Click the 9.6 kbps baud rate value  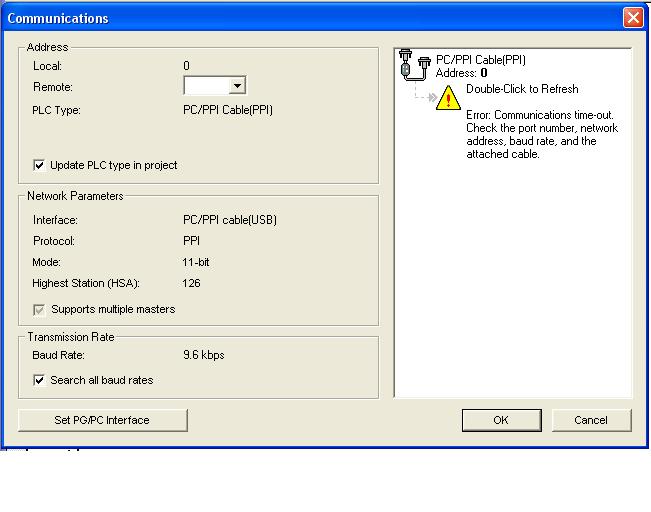205,355
